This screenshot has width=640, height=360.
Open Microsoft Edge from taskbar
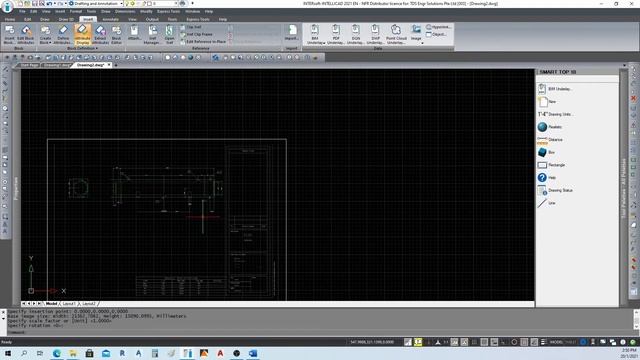pyautogui.click(x=56, y=353)
